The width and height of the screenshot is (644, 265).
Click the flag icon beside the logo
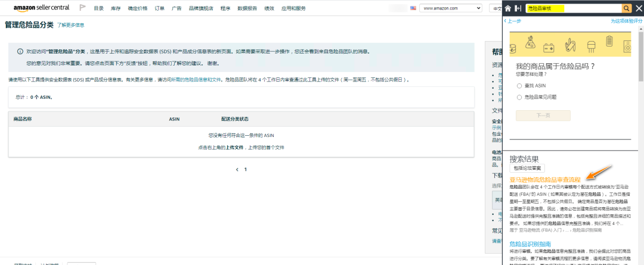pos(82,8)
